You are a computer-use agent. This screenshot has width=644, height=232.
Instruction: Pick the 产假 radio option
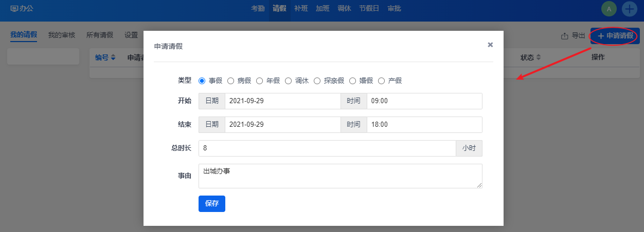(x=381, y=81)
